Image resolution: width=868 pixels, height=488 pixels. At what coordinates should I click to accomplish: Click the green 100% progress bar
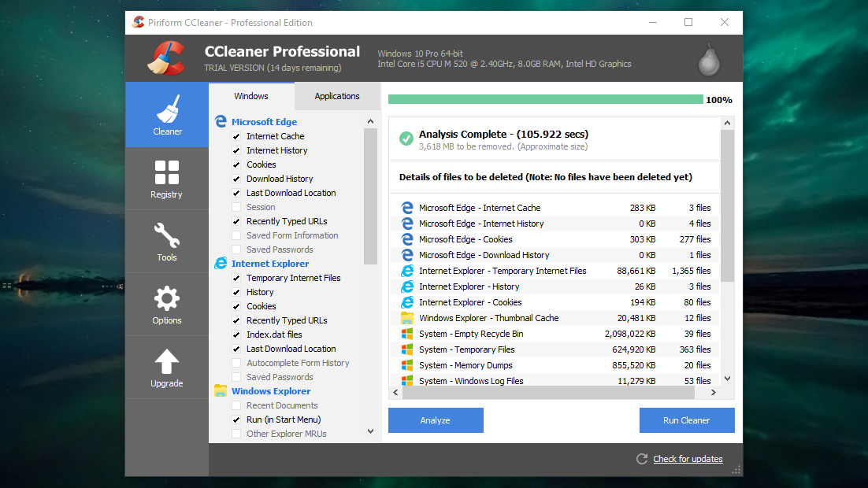tap(543, 100)
